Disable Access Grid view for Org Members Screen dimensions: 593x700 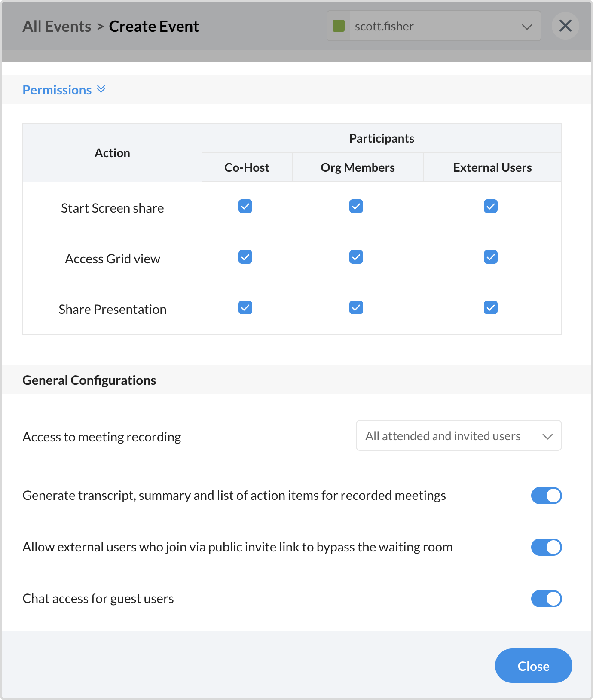[356, 257]
